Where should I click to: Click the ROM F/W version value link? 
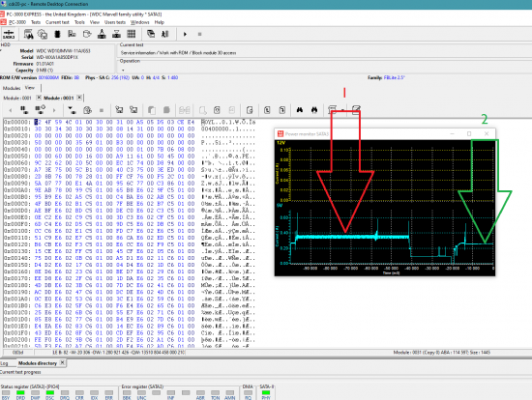pos(48,77)
